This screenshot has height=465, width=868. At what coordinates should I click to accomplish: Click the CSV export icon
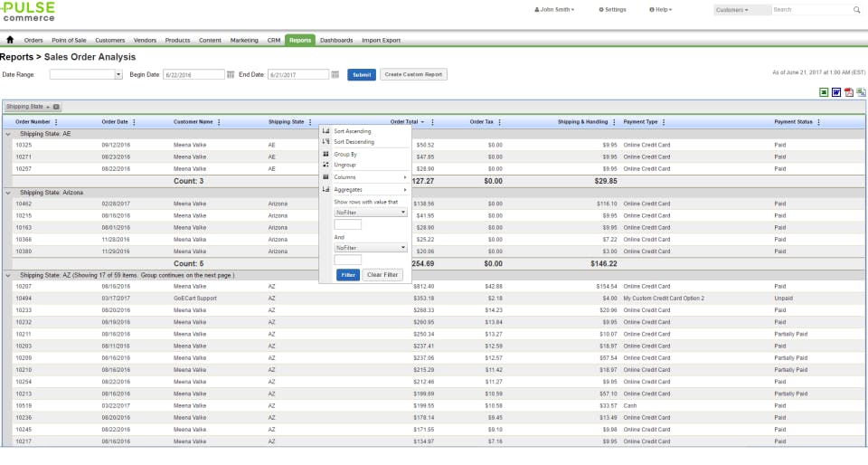861,92
